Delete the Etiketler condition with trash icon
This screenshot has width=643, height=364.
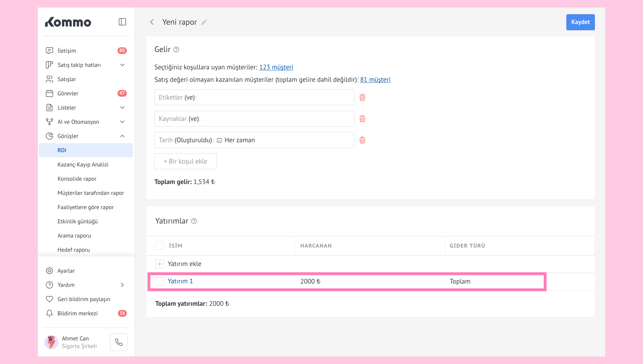click(x=362, y=97)
